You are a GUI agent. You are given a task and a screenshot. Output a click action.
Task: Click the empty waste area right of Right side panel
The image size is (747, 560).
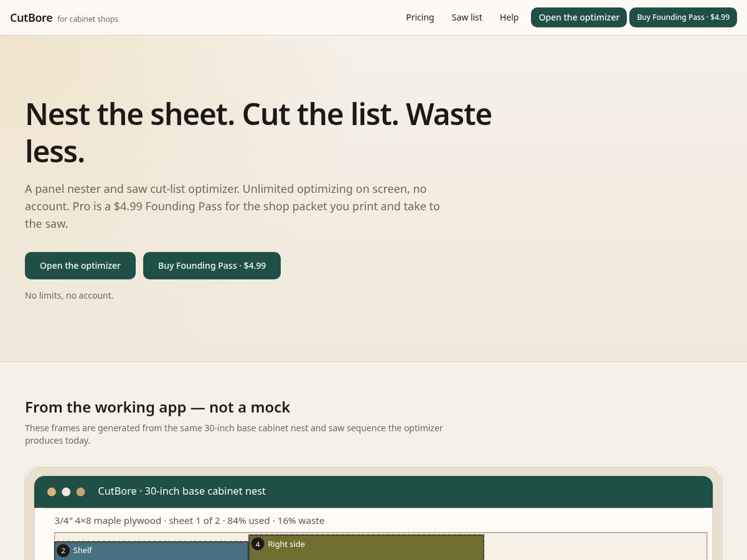tap(595, 546)
